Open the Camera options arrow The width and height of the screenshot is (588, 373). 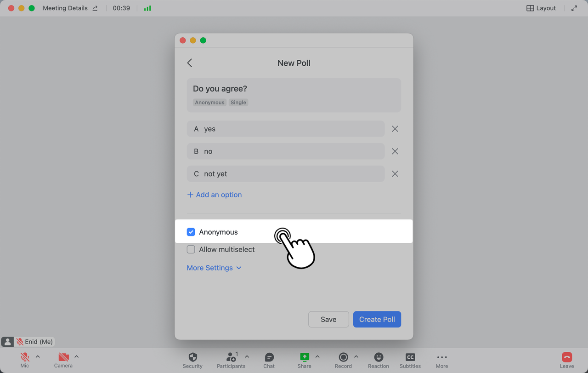77,356
